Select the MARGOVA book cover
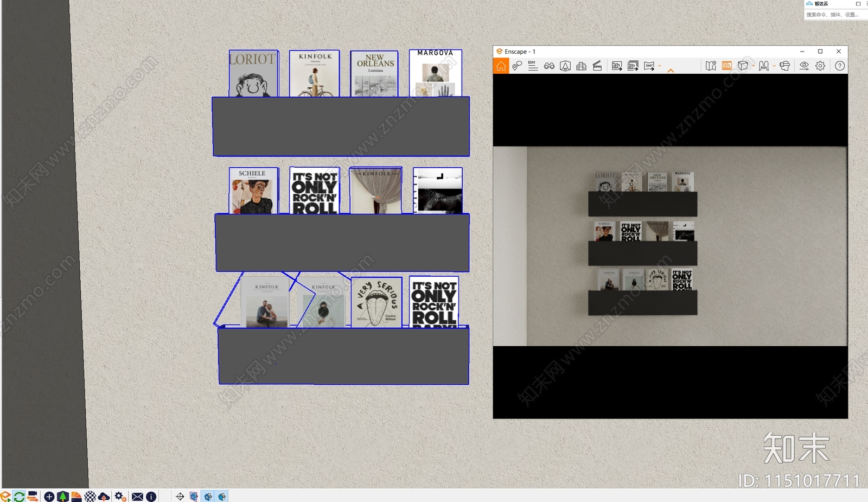Image resolution: width=868 pixels, height=502 pixels. 436,73
